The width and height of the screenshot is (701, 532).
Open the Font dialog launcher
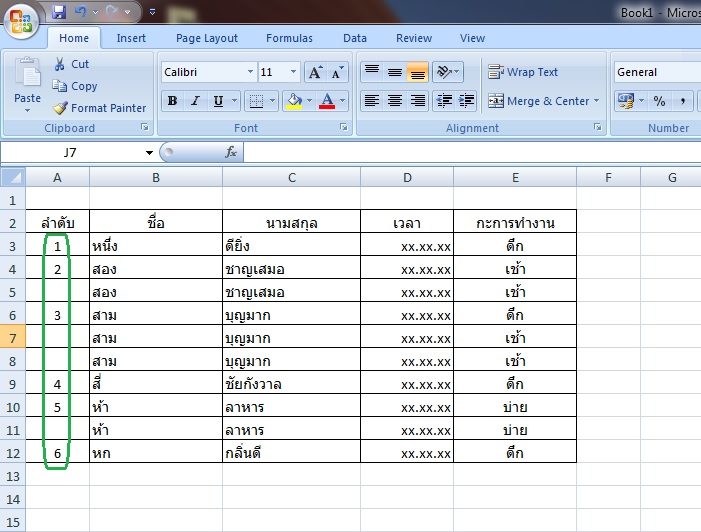point(343,127)
